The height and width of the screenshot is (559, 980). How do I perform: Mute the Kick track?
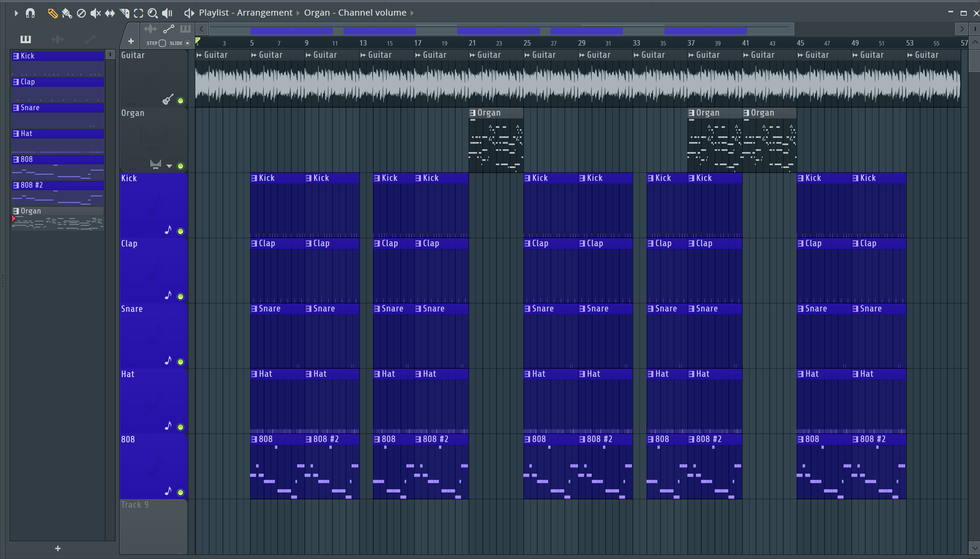180,232
